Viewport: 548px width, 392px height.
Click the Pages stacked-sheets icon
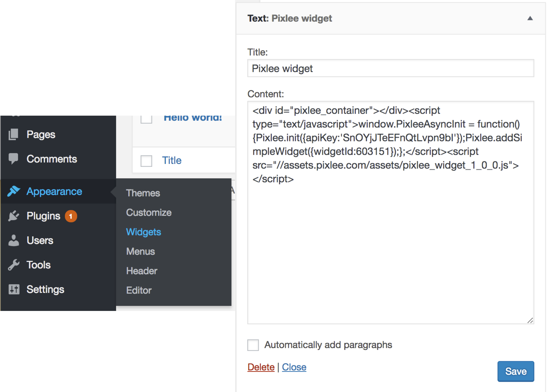pyautogui.click(x=14, y=134)
